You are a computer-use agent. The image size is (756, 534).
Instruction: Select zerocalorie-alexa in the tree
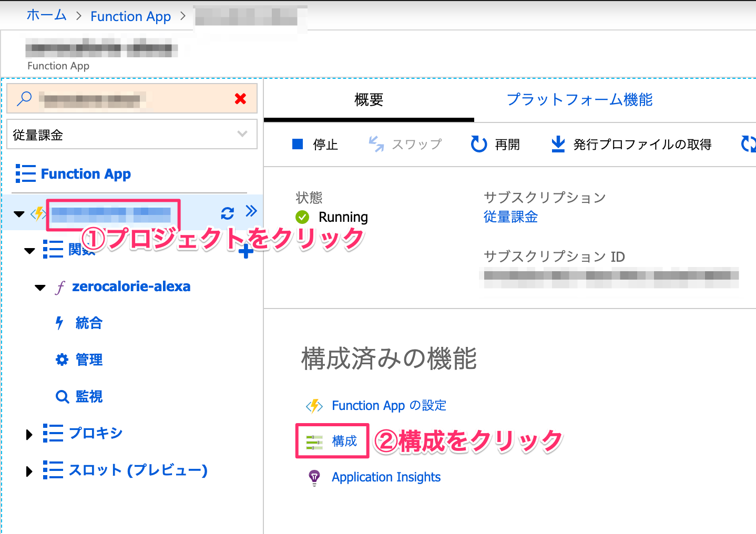pos(131,286)
